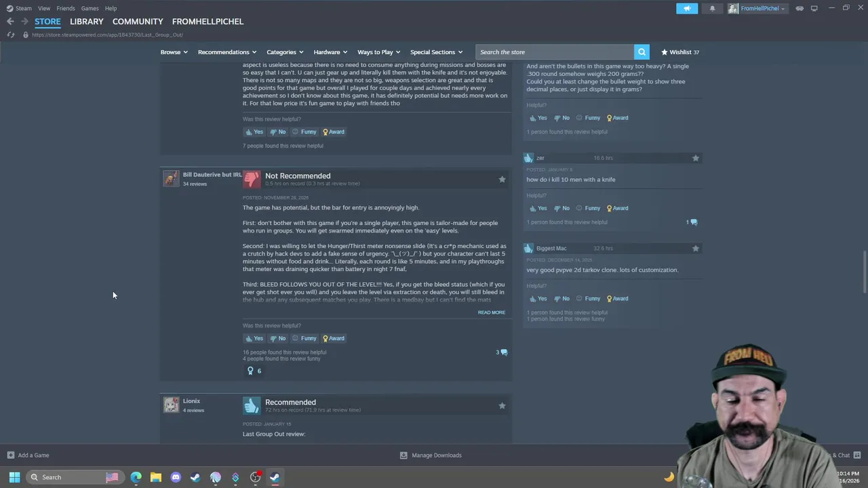Open the Steam announcements megaphone icon
Screen dimensions: 868x488
[686, 8]
